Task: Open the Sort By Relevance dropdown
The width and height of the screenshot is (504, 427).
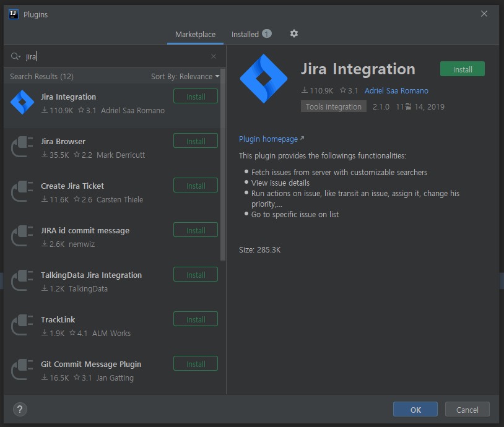Action: [x=185, y=77]
